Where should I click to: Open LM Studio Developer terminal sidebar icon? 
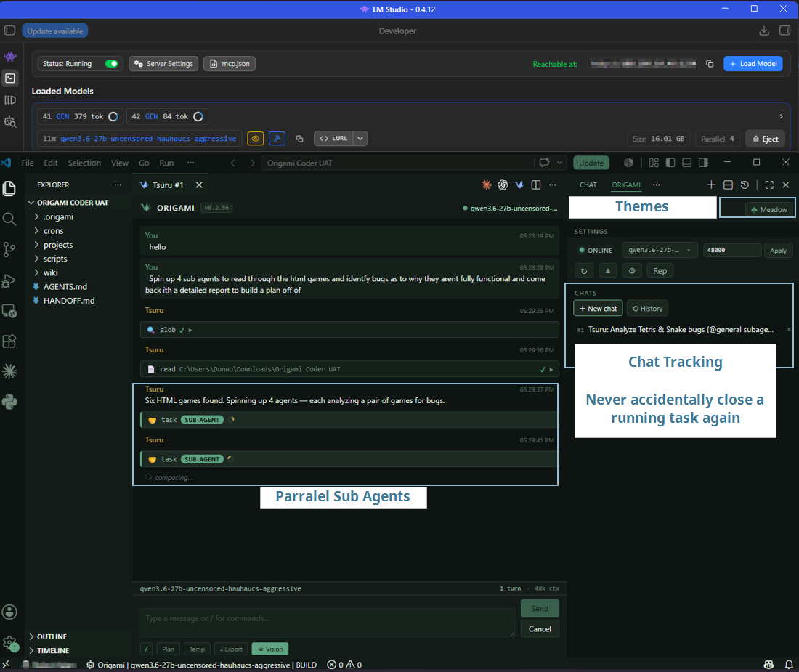[9, 78]
